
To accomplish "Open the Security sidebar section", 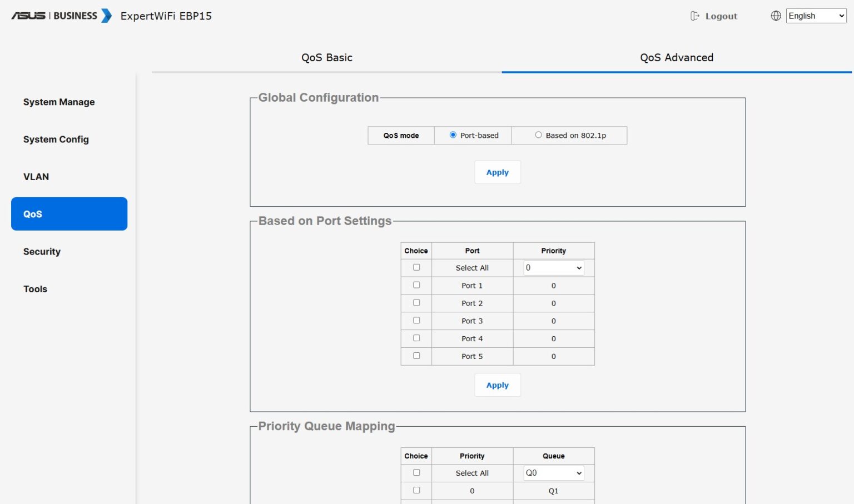I will pos(42,252).
